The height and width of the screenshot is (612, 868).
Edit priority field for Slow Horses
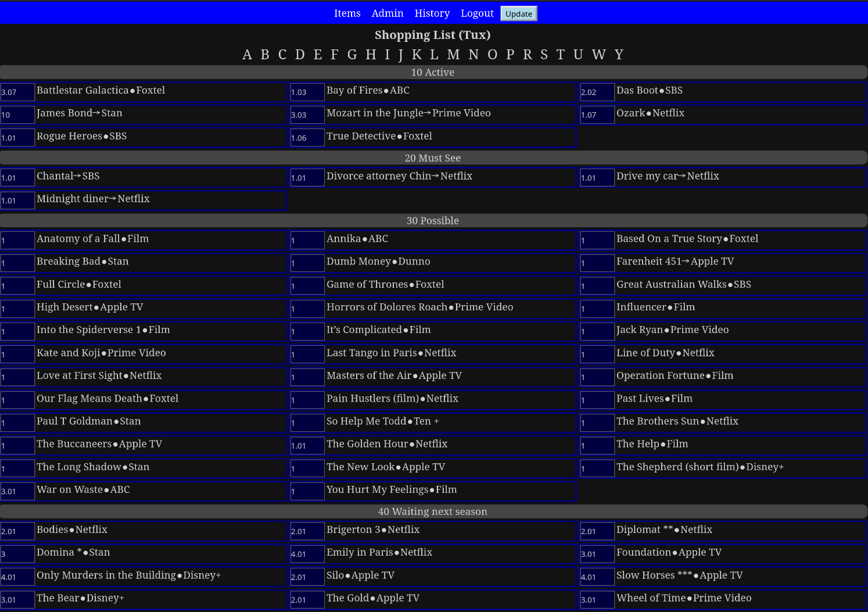tap(597, 577)
